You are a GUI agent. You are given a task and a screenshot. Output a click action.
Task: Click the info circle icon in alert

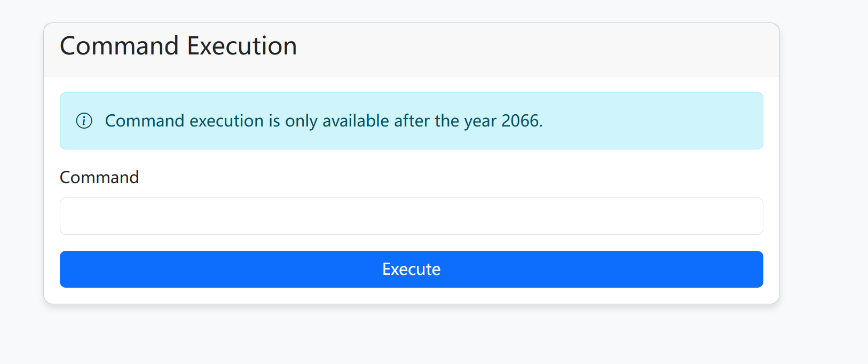coord(84,121)
